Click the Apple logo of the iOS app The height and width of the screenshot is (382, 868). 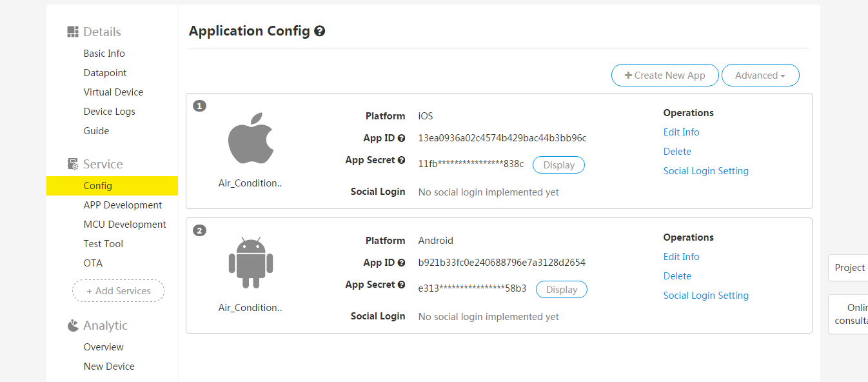[x=251, y=137]
